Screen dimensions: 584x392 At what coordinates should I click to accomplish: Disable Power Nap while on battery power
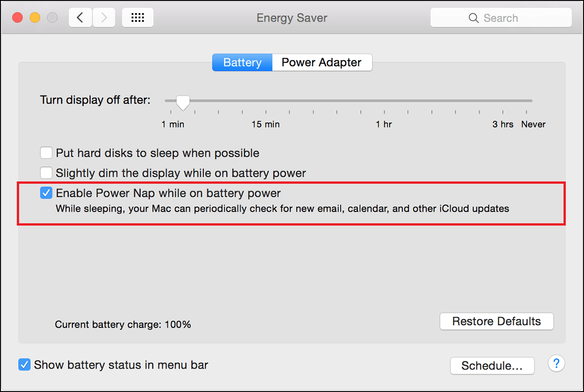46,193
